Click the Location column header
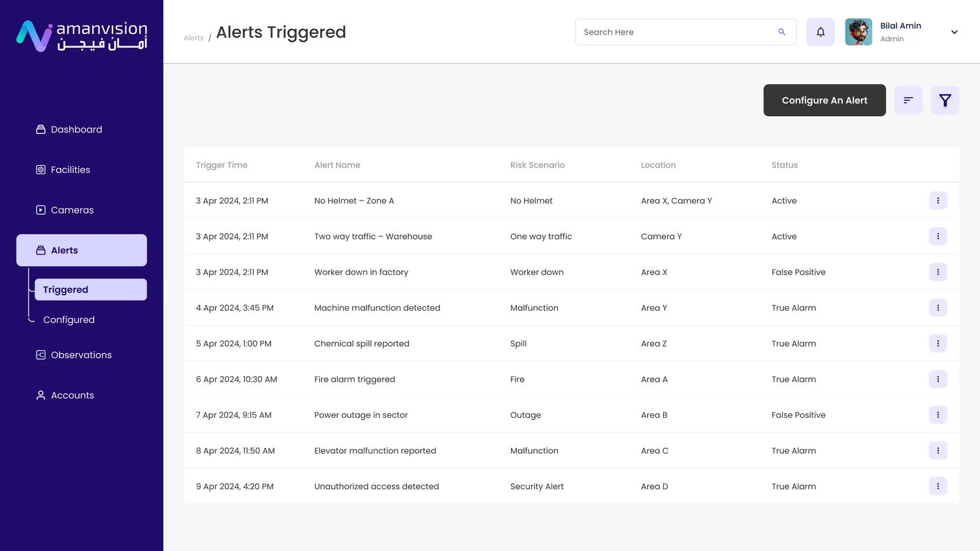Image resolution: width=980 pixels, height=551 pixels. click(x=658, y=165)
